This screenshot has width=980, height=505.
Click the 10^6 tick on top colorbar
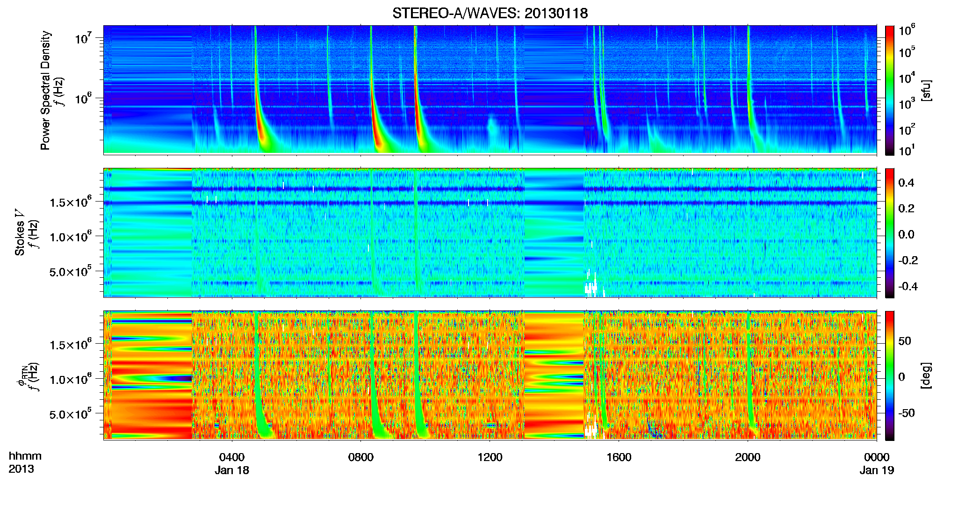907,30
